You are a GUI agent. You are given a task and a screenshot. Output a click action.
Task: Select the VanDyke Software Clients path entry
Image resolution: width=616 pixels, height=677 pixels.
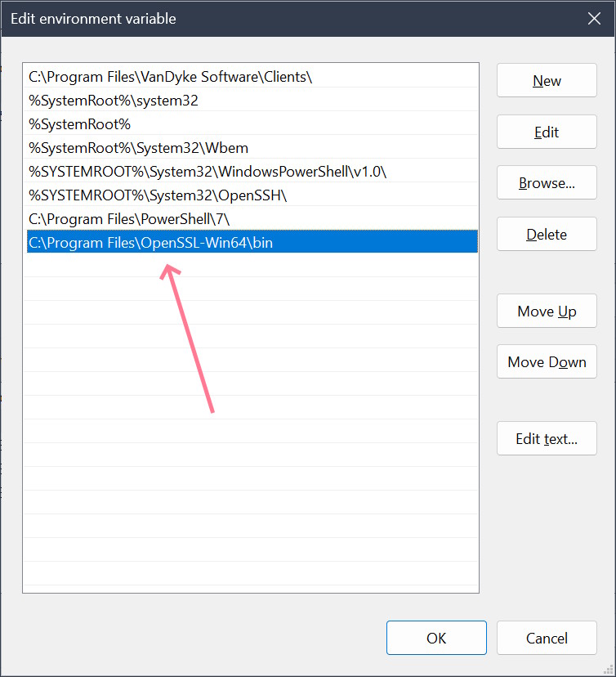pyautogui.click(x=171, y=77)
